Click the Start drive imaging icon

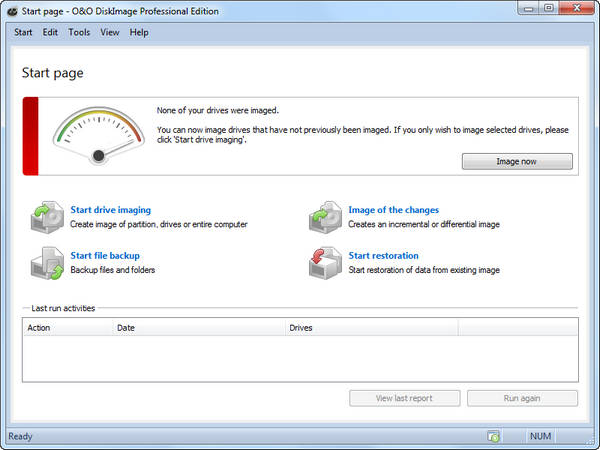(x=44, y=217)
